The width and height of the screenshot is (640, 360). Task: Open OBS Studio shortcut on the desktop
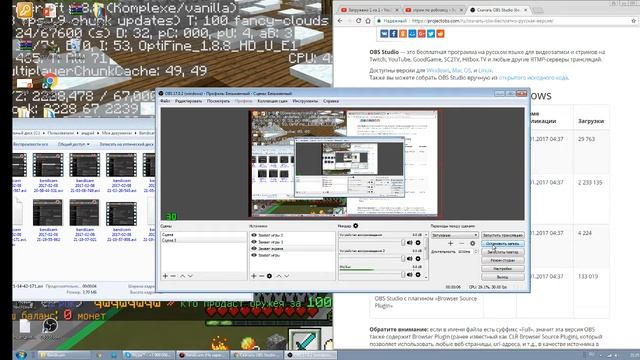pos(50,327)
